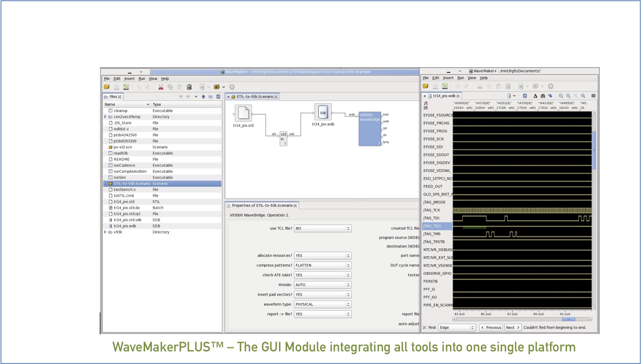Click the Next find button
Image resolution: width=641 pixels, height=364 pixels.
click(513, 327)
